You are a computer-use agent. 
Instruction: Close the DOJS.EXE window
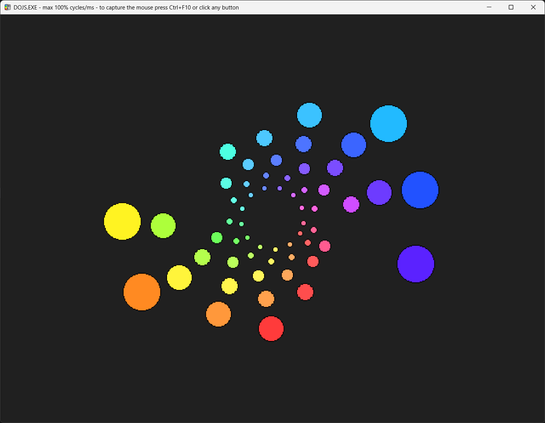coord(533,7)
